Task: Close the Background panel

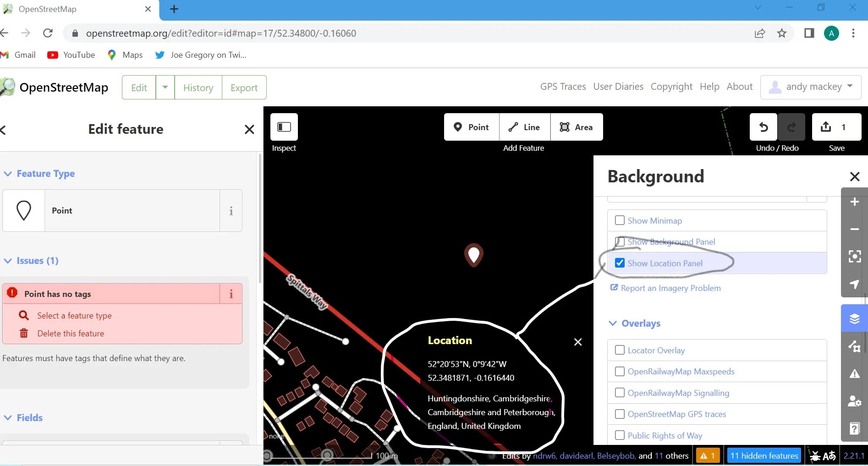Action: (x=854, y=176)
